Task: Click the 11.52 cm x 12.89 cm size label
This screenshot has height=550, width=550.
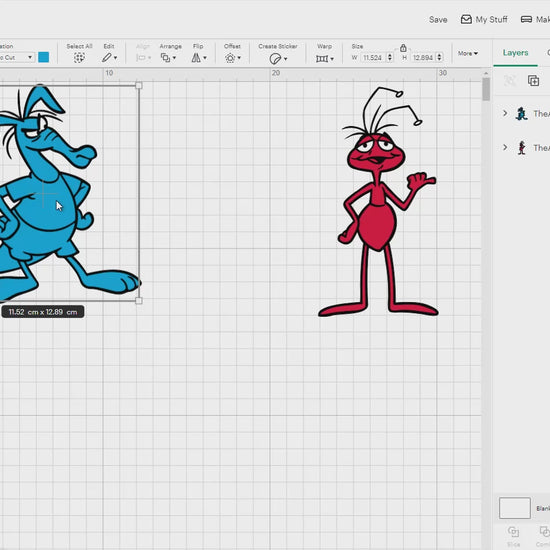Action: coord(43,312)
